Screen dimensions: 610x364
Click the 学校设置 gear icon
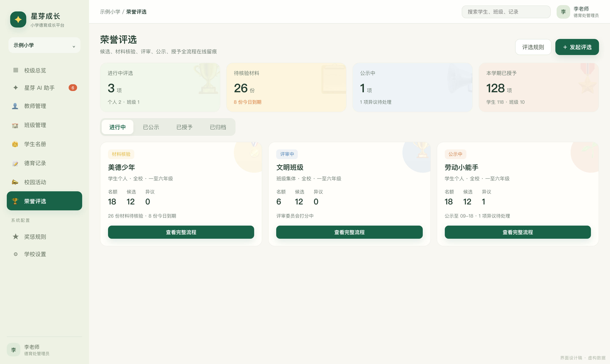tap(15, 254)
